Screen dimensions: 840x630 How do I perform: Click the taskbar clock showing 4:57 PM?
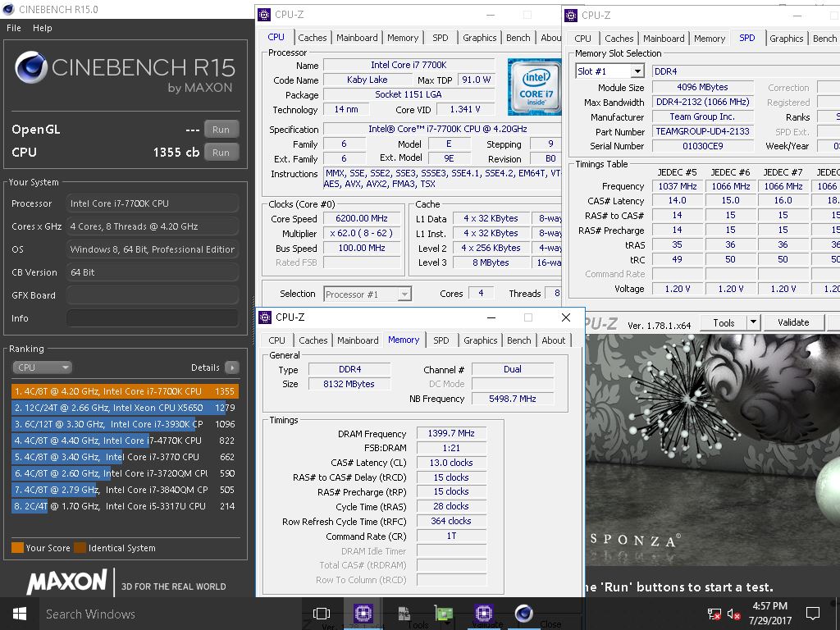[769, 614]
